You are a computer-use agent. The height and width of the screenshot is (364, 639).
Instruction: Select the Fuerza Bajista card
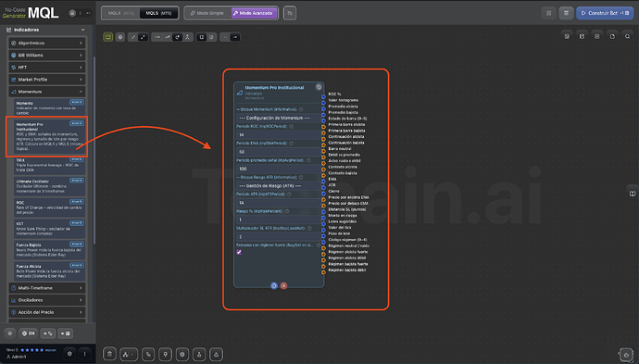pyautogui.click(x=49, y=250)
